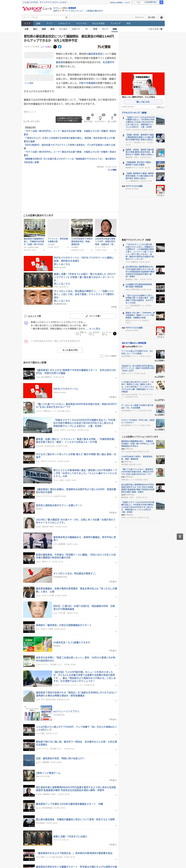Viewport: 186px width, 868px height.
Task: Open 秋田の最低賃金 article headline
Action: [76, 556]
